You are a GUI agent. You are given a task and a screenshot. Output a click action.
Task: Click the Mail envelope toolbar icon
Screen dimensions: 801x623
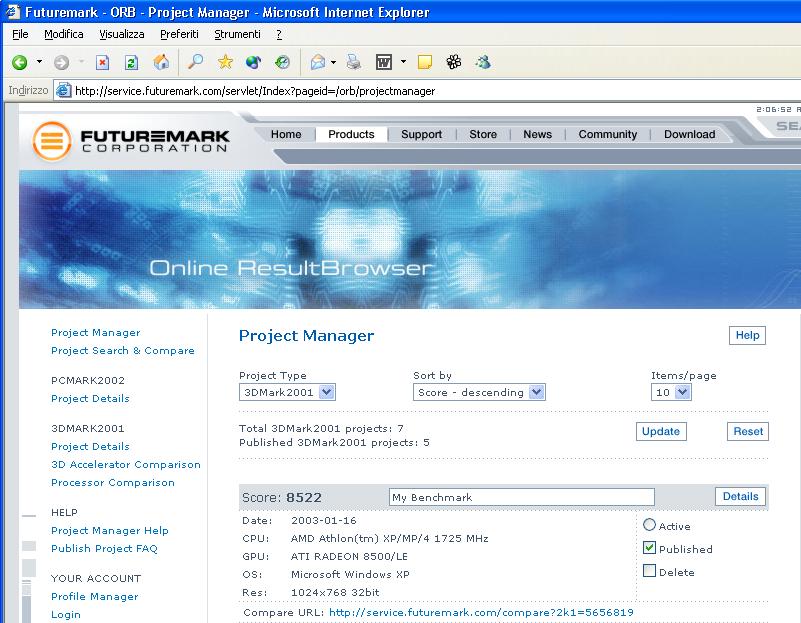click(x=318, y=62)
